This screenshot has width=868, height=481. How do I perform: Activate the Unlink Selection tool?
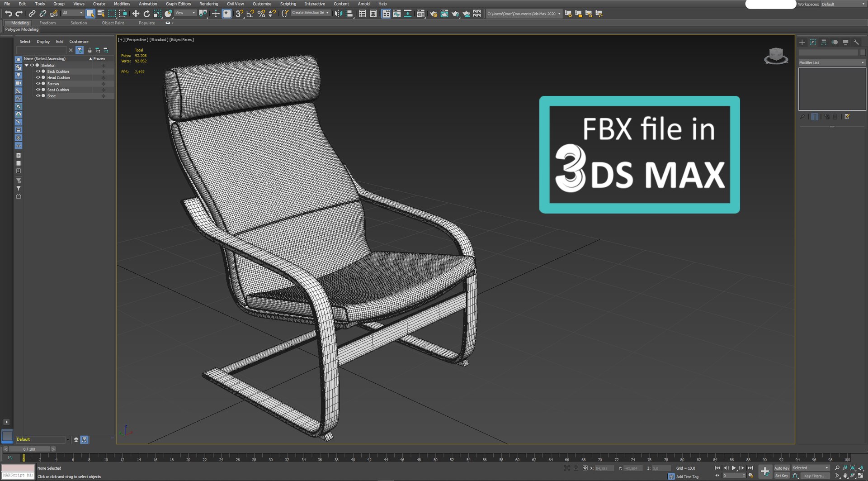coord(43,14)
